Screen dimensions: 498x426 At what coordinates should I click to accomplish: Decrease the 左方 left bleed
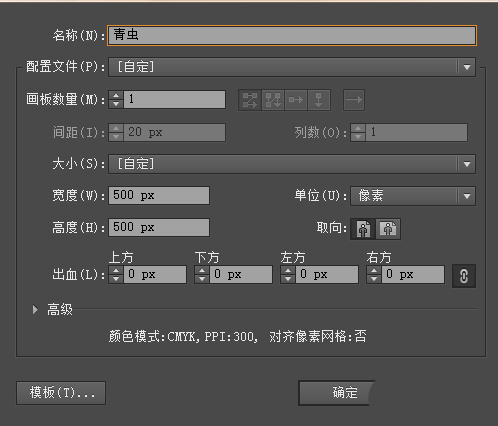pos(288,279)
